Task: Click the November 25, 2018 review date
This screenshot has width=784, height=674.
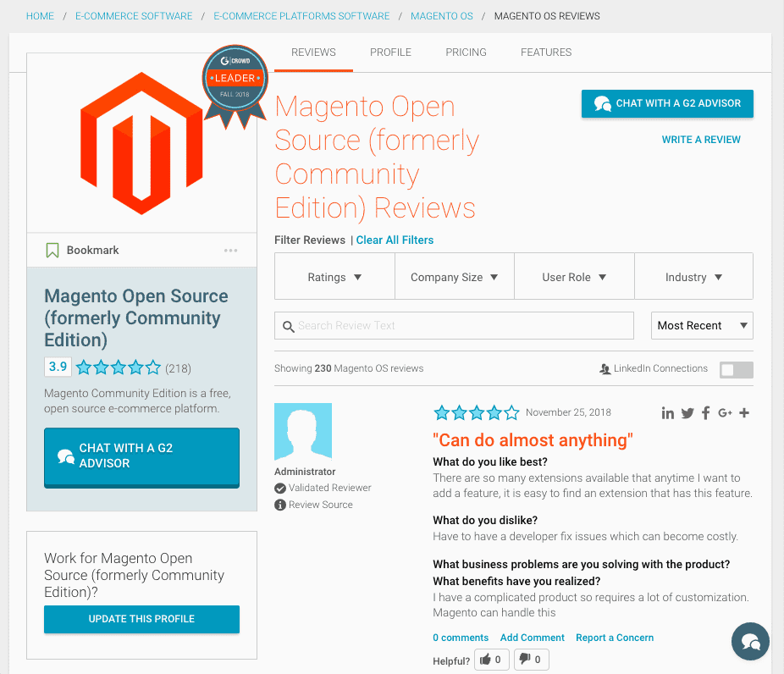Action: pos(568,412)
